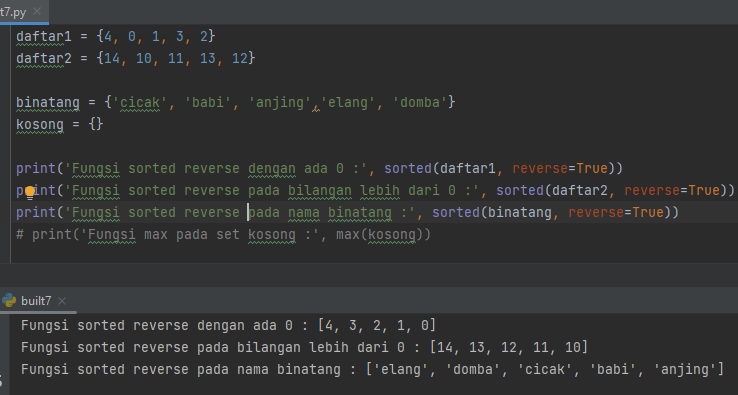The image size is (738, 395).
Task: Click the 'anjing' string literal in the set
Action: [x=280, y=103]
